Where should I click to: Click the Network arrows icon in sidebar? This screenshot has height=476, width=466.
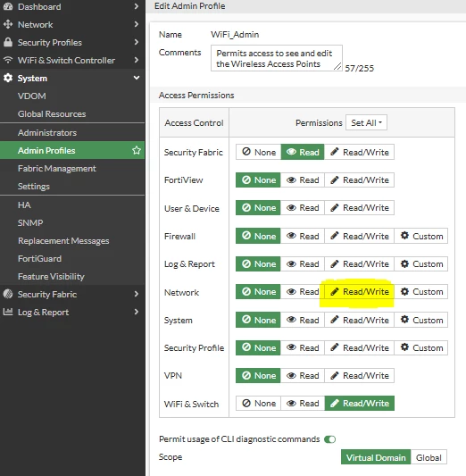click(x=8, y=24)
